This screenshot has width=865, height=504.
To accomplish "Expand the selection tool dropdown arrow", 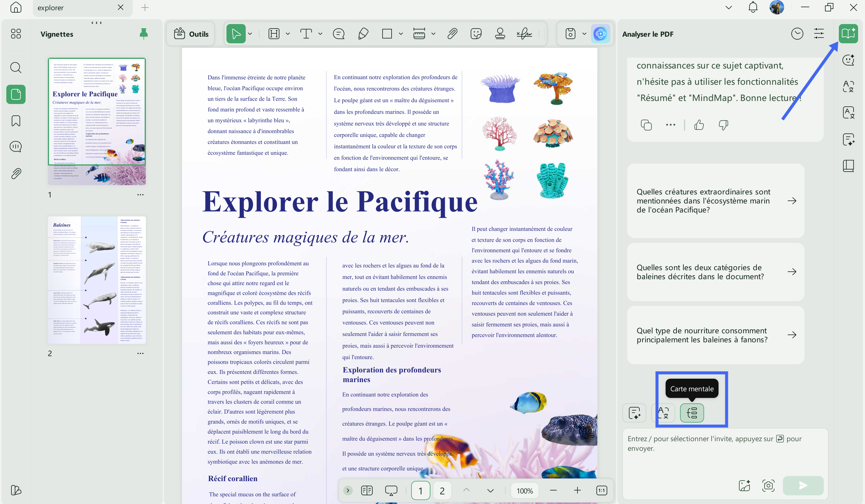I will (x=250, y=34).
